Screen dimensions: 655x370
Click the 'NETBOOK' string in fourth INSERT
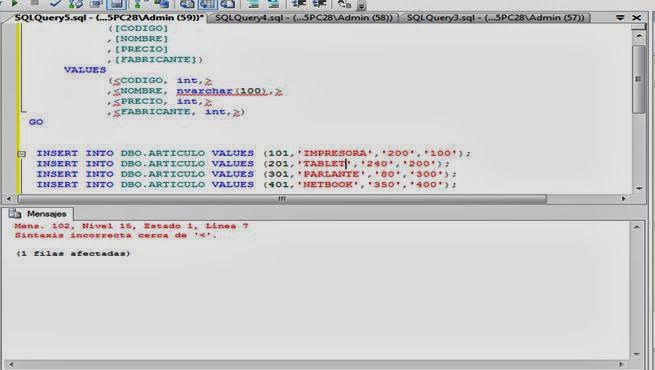[328, 185]
